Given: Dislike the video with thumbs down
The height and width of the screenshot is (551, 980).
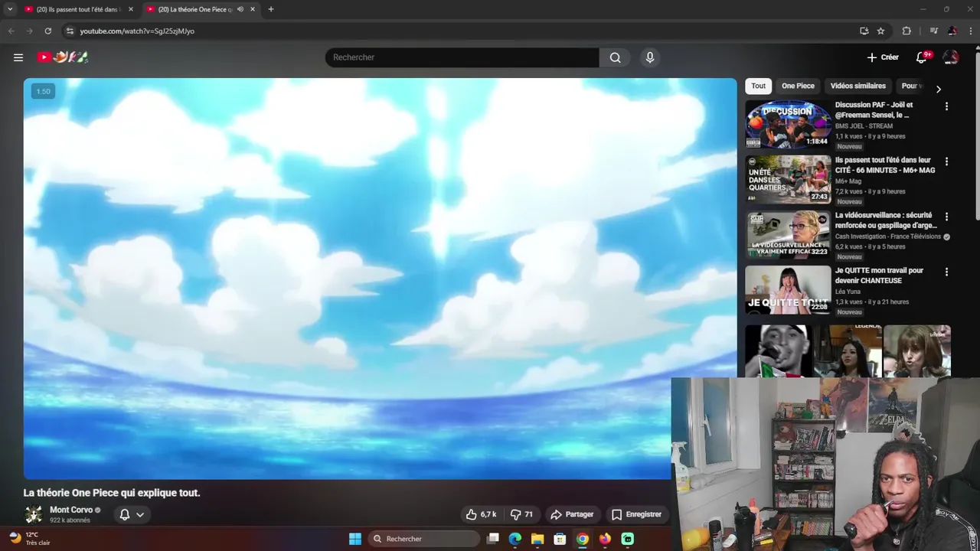Looking at the screenshot, I should pyautogui.click(x=521, y=514).
